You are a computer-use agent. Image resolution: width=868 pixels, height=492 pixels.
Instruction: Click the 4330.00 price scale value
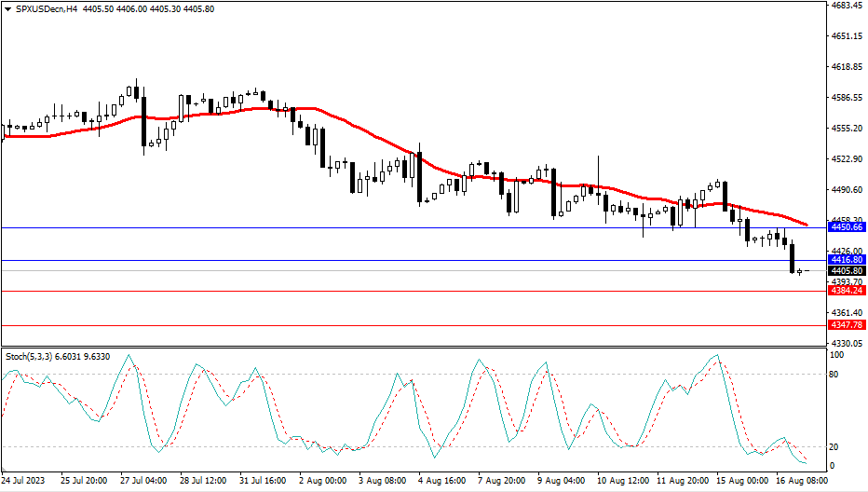click(x=846, y=343)
